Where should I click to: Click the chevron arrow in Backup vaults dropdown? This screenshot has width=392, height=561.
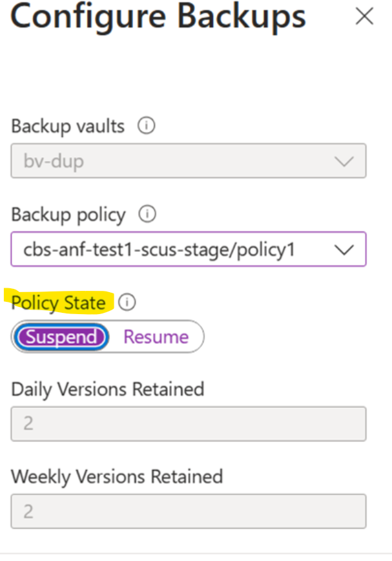344,162
